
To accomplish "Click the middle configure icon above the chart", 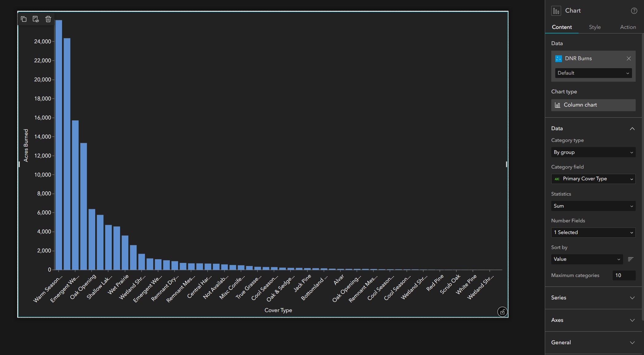I will 36,19.
